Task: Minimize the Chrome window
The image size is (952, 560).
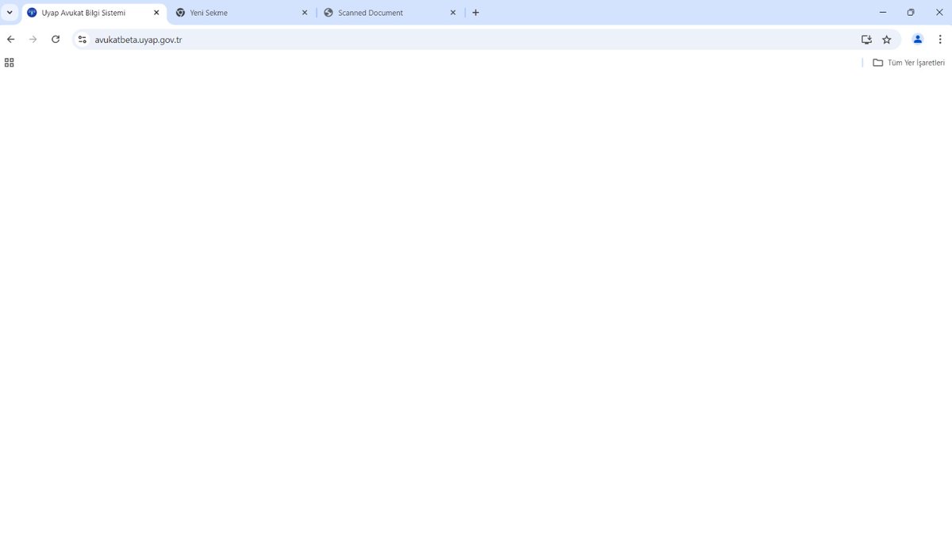Action: [x=883, y=13]
